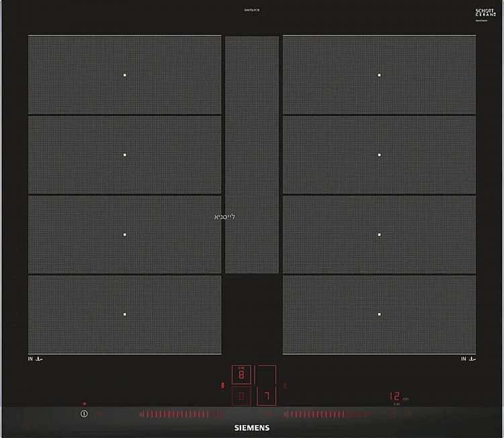Set power level on right slider scale

tap(327, 414)
